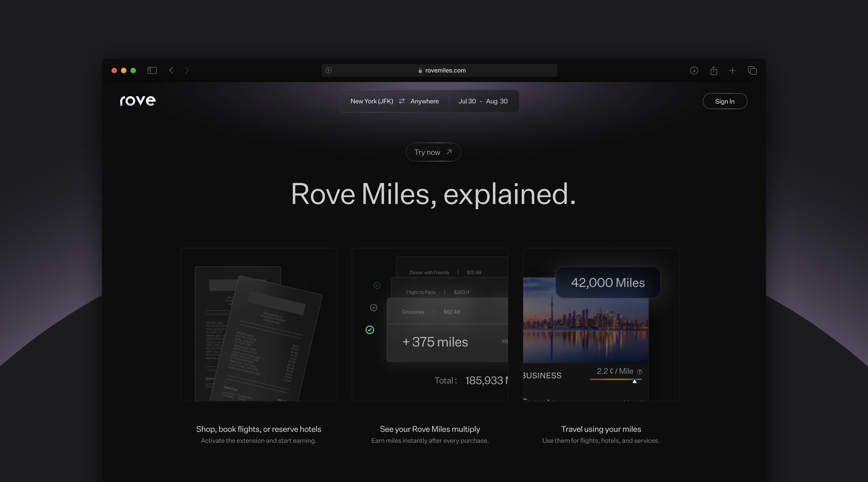Select the New York (JFK) origin field

(372, 101)
